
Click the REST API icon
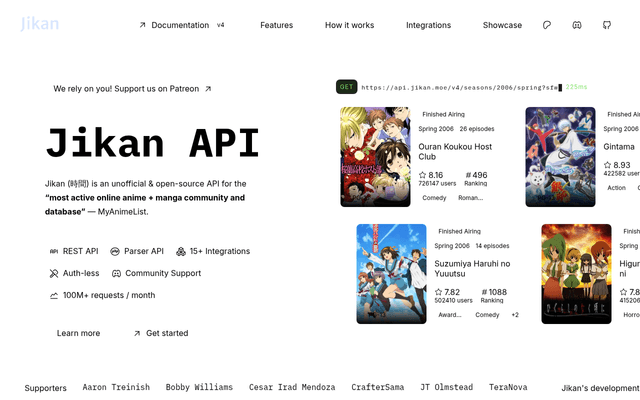[53, 251]
